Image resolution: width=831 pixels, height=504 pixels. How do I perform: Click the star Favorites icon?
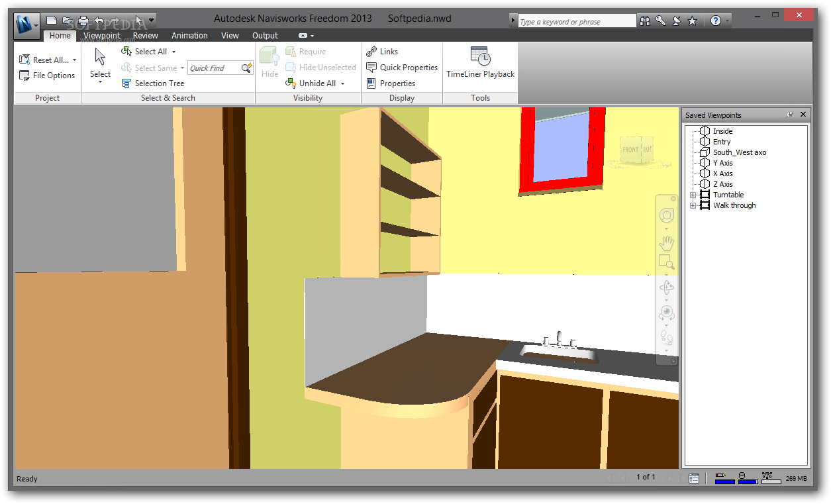point(693,21)
